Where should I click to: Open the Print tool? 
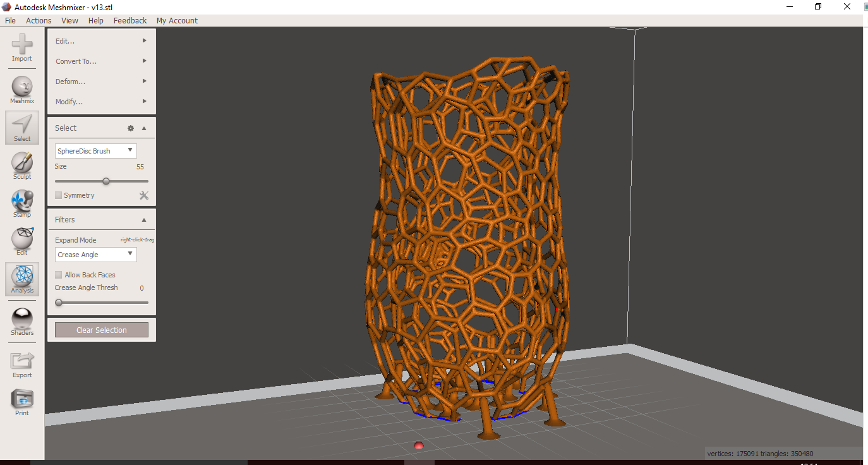[22, 402]
